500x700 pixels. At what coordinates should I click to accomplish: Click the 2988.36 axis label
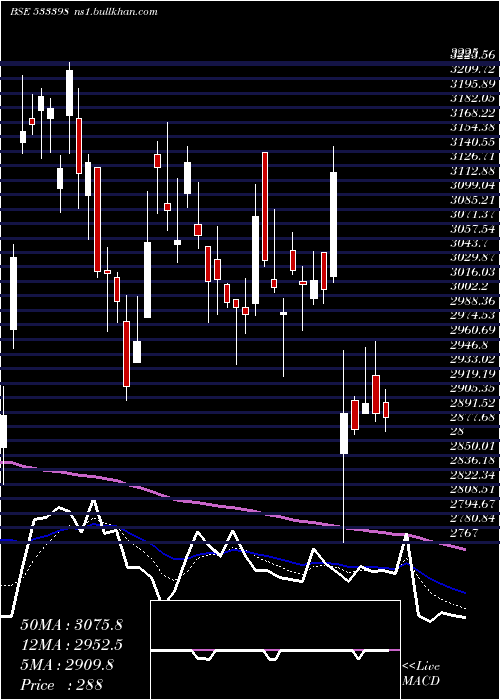pyautogui.click(x=472, y=301)
